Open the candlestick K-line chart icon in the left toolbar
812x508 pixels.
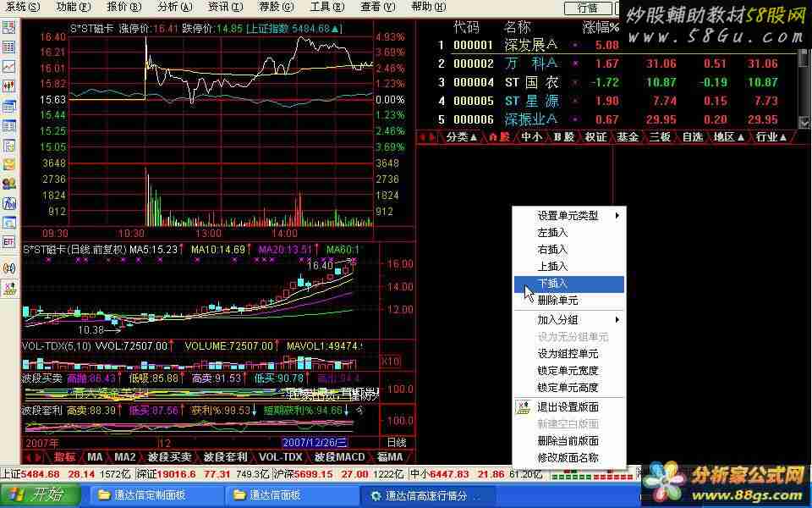[8, 86]
